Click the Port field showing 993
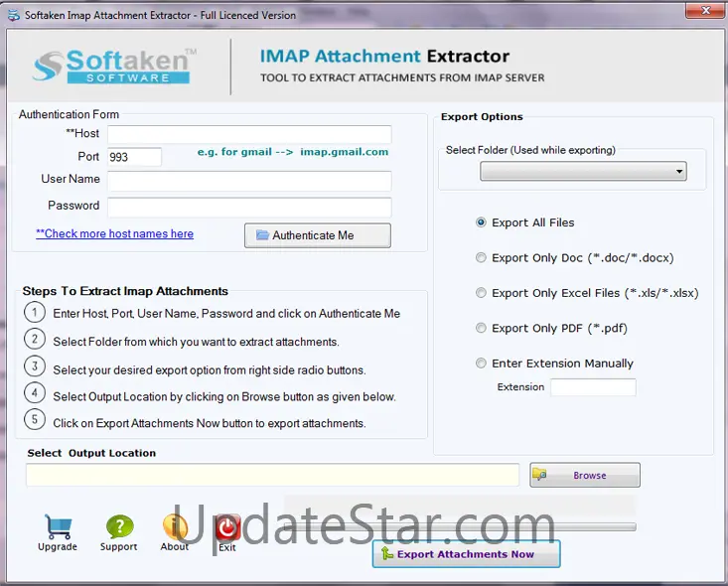 (135, 157)
